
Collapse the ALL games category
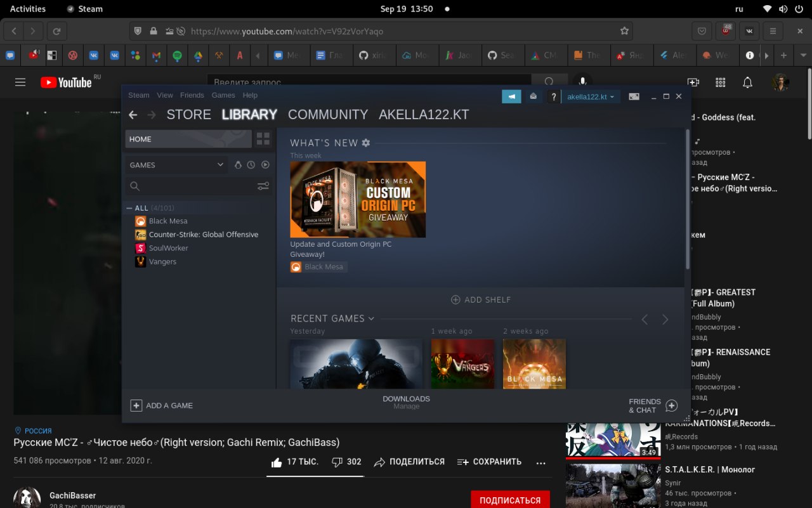click(129, 208)
